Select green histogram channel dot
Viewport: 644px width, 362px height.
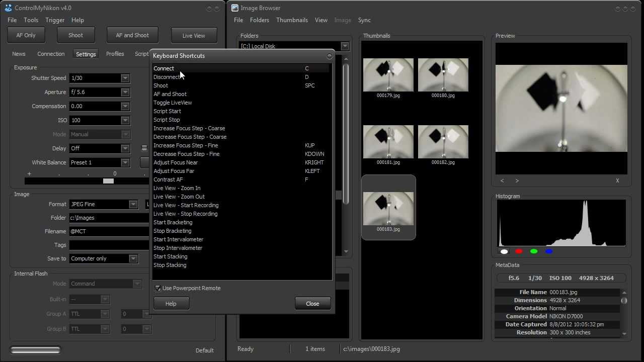(x=534, y=251)
